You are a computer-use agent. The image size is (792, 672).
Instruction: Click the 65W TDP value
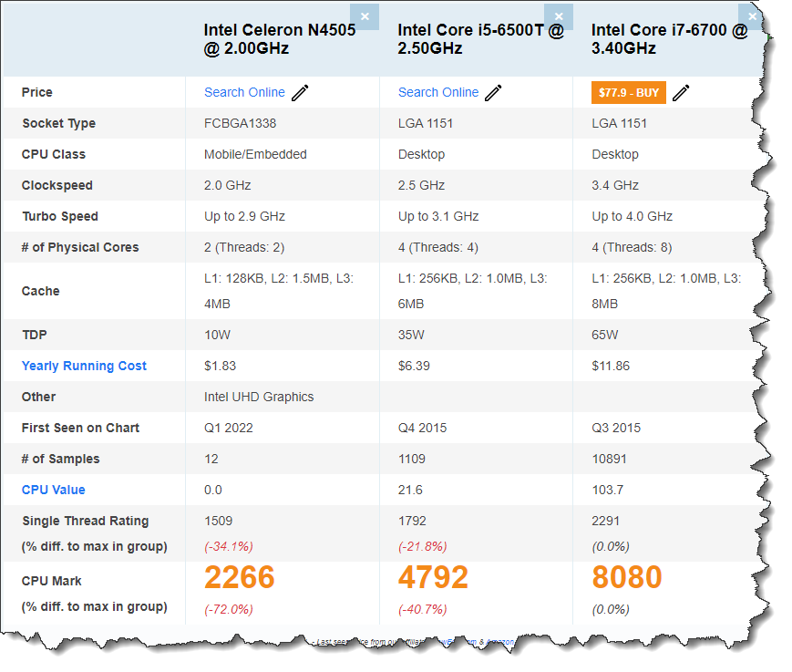pos(605,335)
